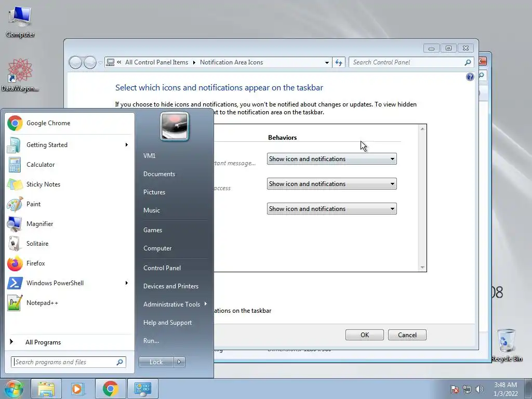Open shutdown options arrow next to Lock
The width and height of the screenshot is (532, 399).
[179, 362]
